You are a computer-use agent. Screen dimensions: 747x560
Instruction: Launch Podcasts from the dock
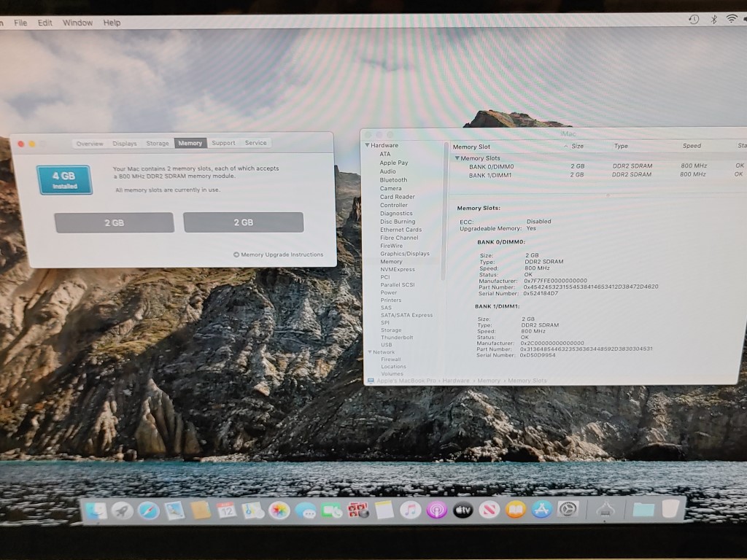[x=436, y=510]
